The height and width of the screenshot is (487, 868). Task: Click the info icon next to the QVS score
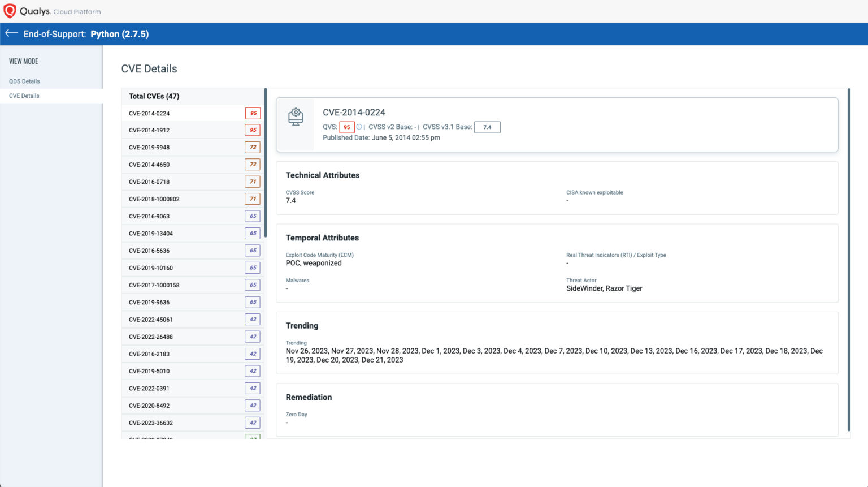pyautogui.click(x=360, y=127)
